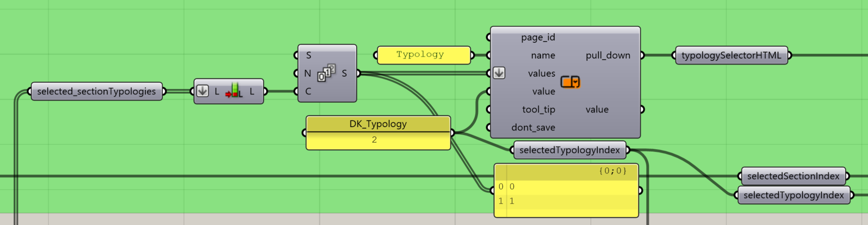Click the orange pull-down component icon

(570, 82)
